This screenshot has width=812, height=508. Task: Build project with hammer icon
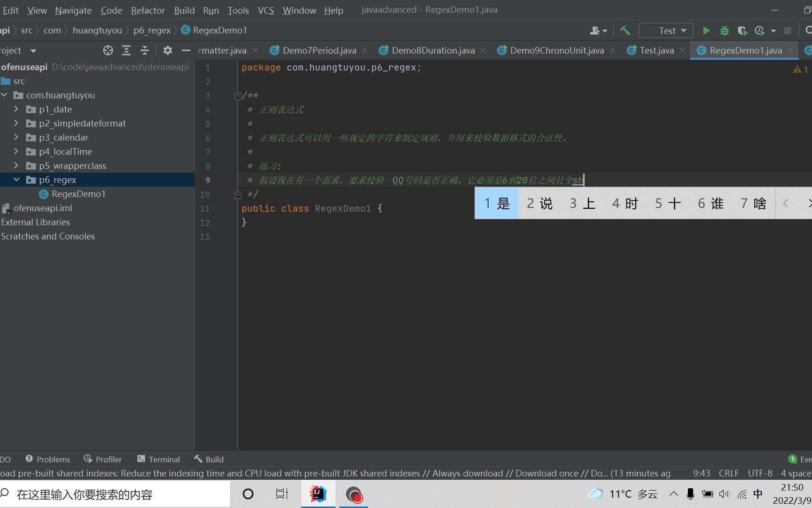pyautogui.click(x=625, y=31)
